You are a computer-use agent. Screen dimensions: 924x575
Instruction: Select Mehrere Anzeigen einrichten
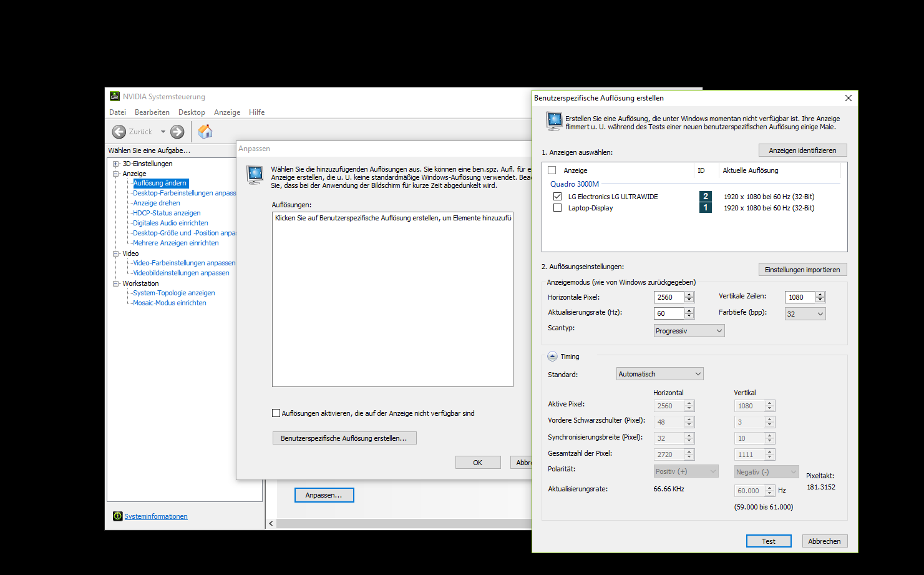click(176, 243)
